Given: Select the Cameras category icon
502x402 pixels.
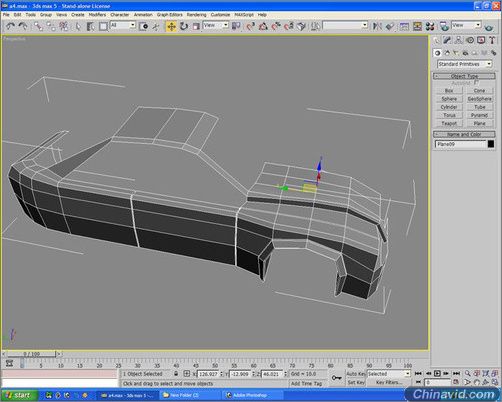Looking at the screenshot, I should pyautogui.click(x=465, y=53).
